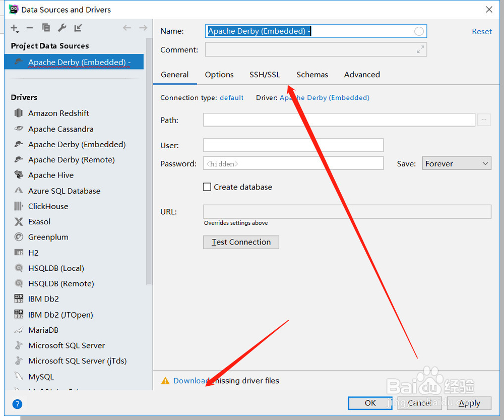Change the Connection type default link
This screenshot has height=420, width=504.
[x=231, y=98]
